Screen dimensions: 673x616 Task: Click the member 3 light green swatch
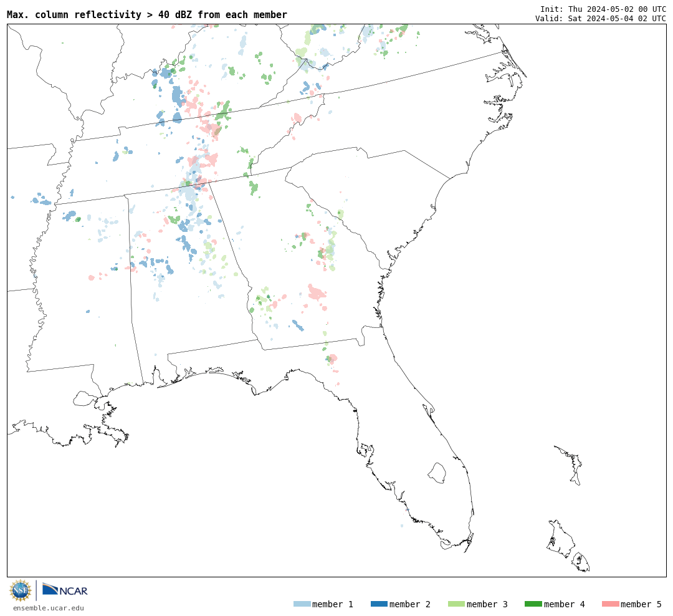click(x=456, y=604)
